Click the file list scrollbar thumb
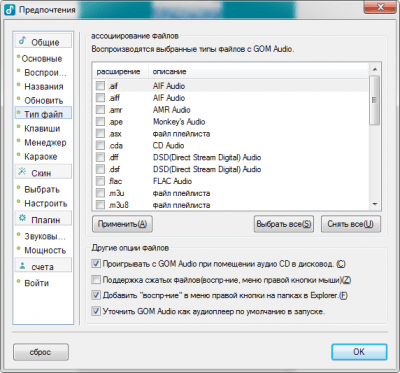Viewport: 400px width, 373px height. pyautogui.click(x=375, y=100)
